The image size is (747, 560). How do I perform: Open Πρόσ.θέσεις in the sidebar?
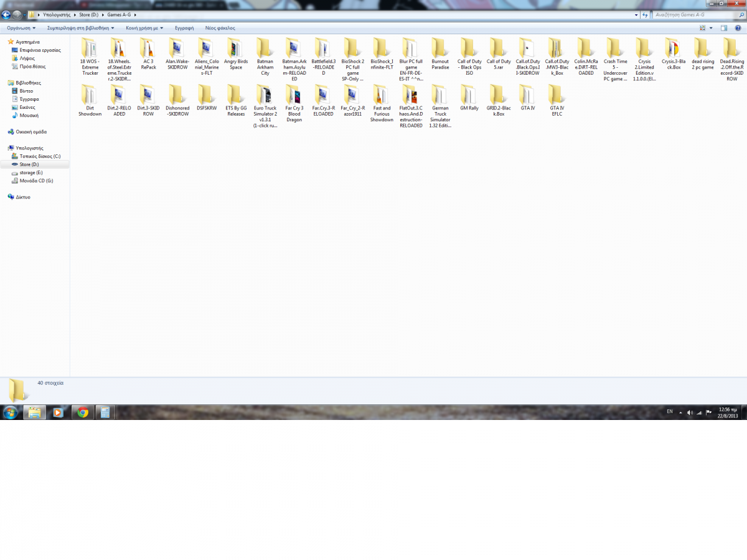(x=32, y=66)
